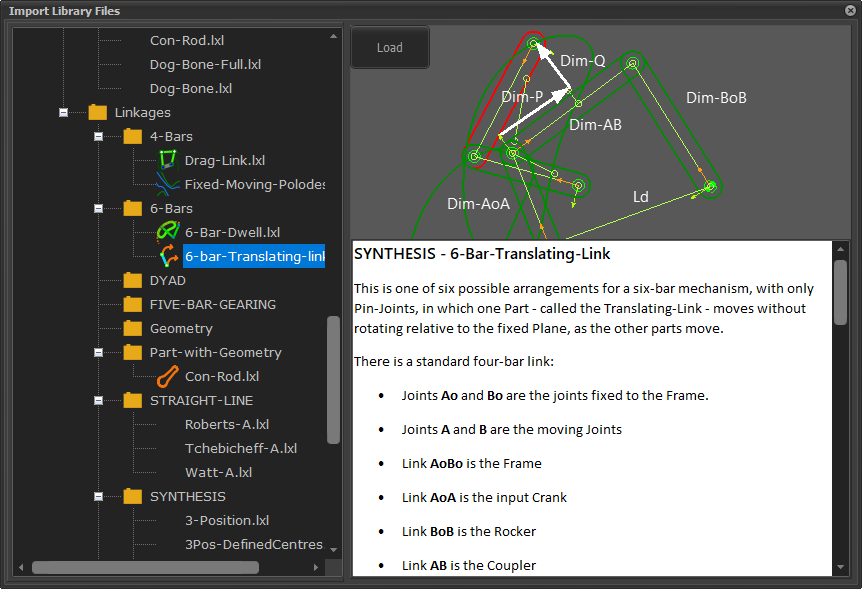Close the Import Library Files dialog
The image size is (862, 589).
point(849,11)
